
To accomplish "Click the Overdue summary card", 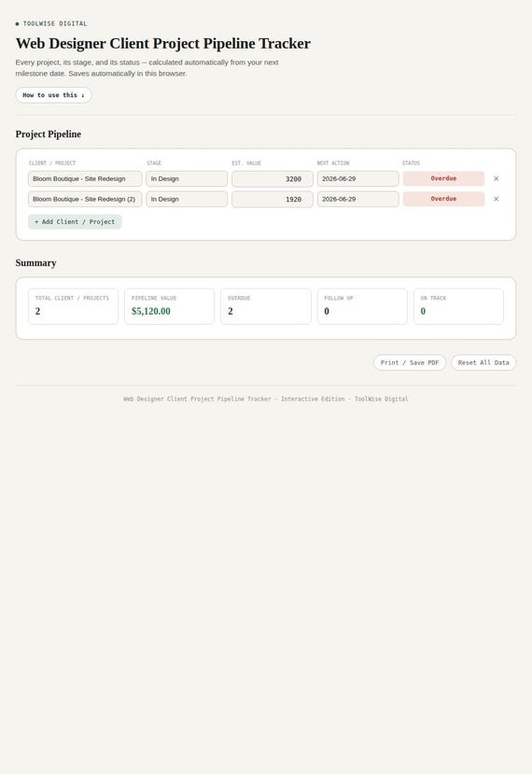I will tap(266, 306).
